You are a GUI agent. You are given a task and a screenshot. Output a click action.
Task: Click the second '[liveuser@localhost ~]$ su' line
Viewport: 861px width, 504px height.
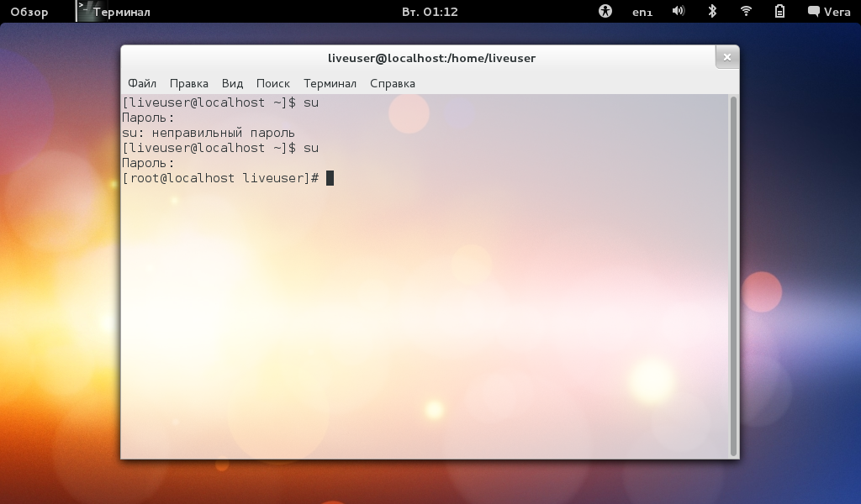(x=220, y=148)
